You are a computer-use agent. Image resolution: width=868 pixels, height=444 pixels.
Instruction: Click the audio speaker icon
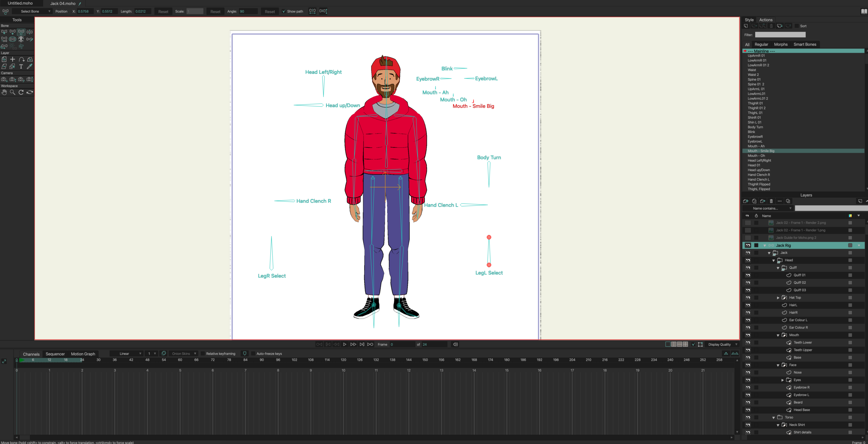(x=455, y=344)
